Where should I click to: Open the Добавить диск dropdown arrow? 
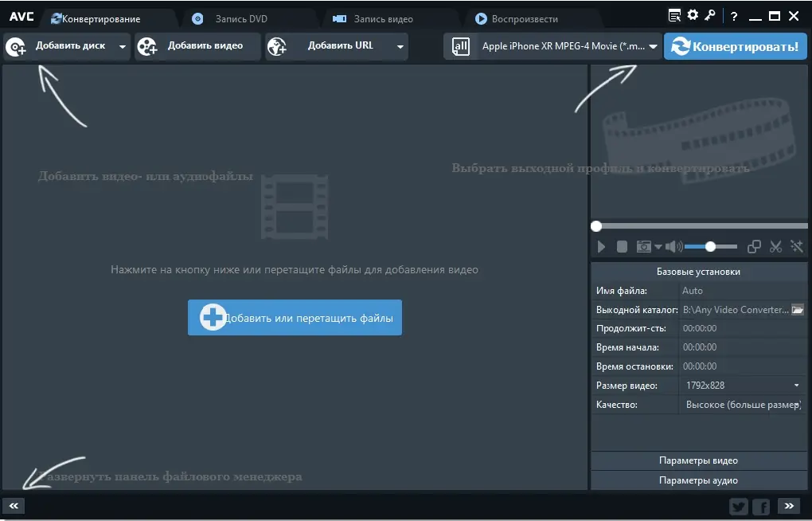point(124,46)
